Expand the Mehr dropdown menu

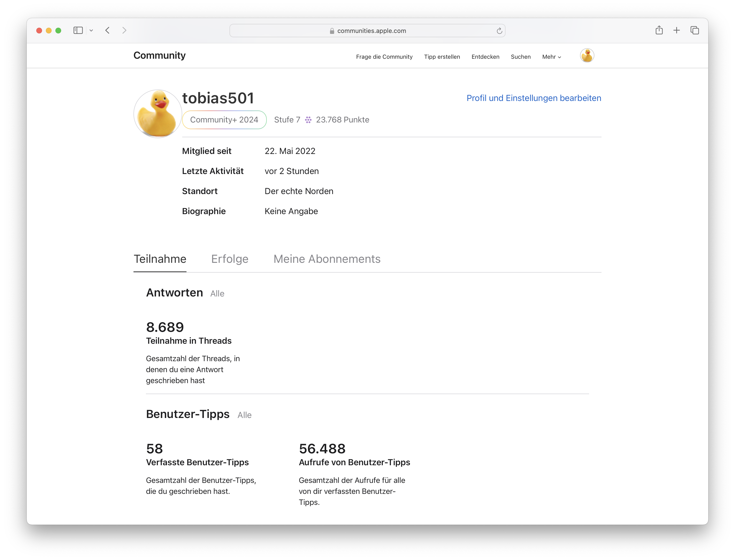pos(552,57)
